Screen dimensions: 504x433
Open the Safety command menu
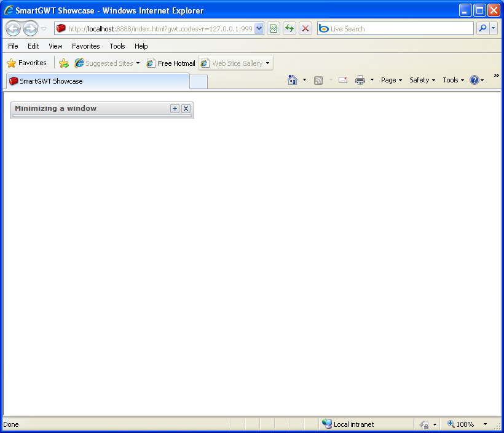pyautogui.click(x=422, y=80)
